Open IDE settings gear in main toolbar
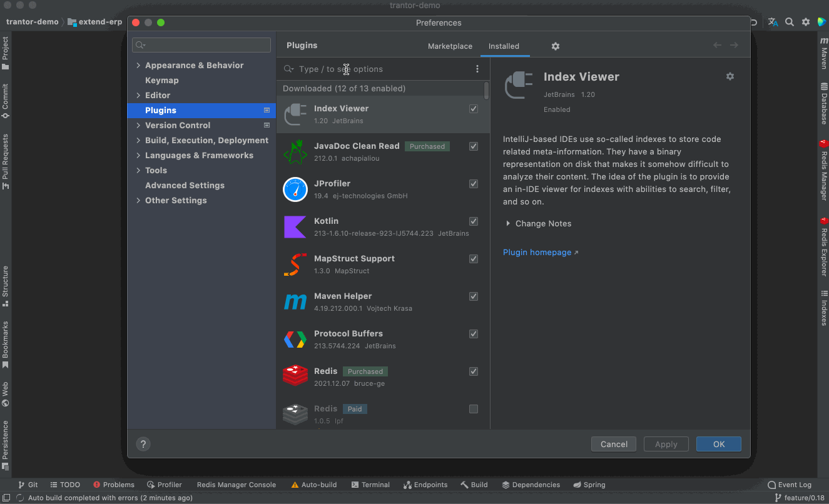 [x=806, y=22]
